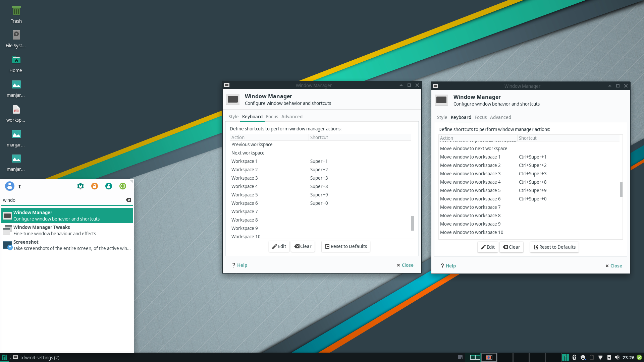Click the green Log Out icon
The height and width of the screenshot is (362, 644).
tap(123, 186)
